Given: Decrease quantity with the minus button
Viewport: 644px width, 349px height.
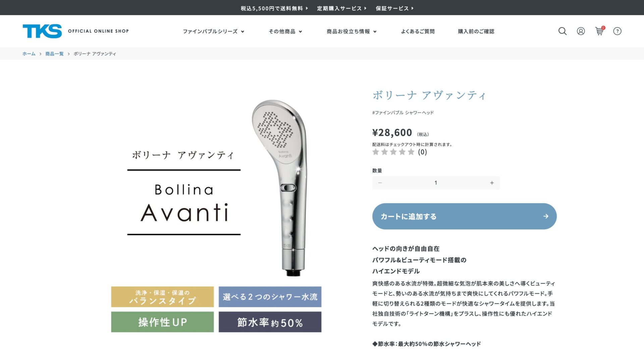Looking at the screenshot, I should [380, 183].
